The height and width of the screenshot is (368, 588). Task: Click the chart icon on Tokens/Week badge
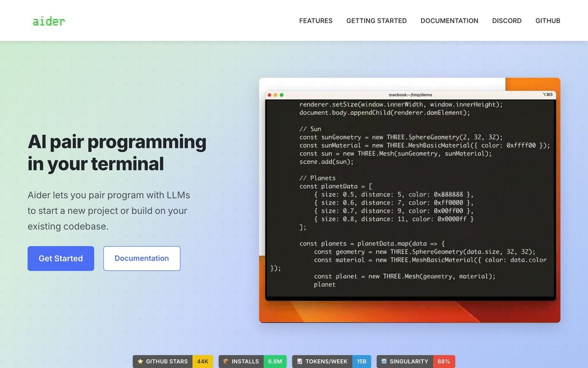pyautogui.click(x=300, y=362)
